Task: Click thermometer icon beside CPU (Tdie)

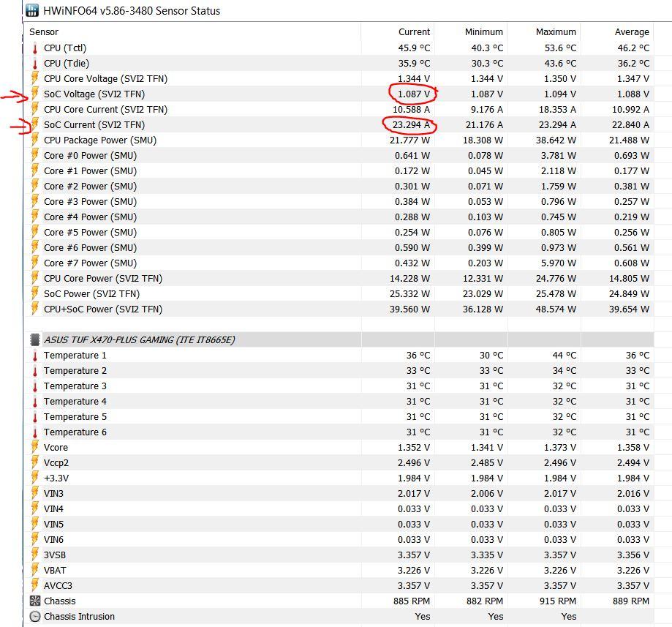Action: 35,64
